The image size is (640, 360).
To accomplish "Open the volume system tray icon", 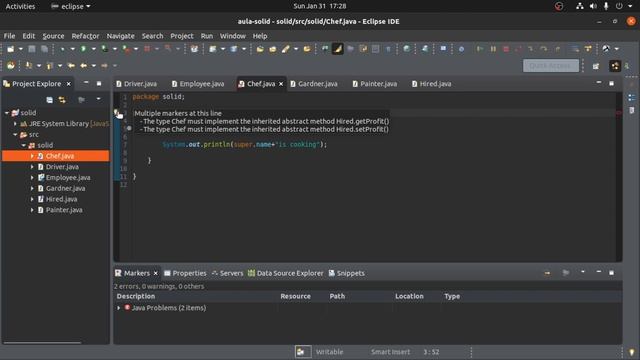I will coord(593,6).
